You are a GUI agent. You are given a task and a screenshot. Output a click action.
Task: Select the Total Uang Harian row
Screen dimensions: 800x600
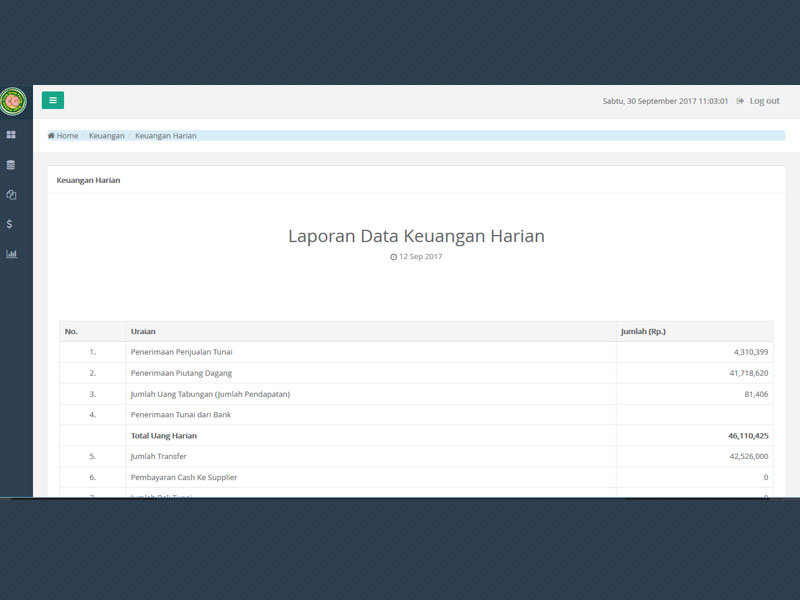click(x=164, y=436)
